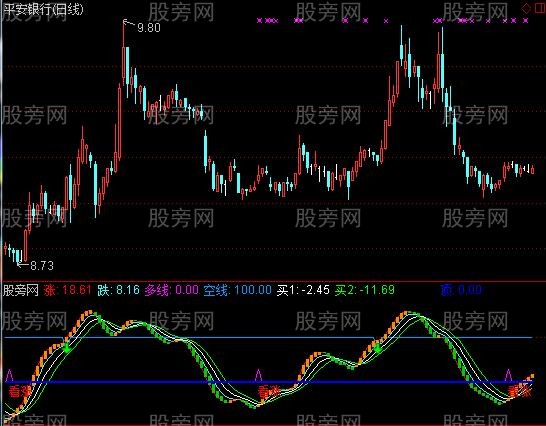Click the first green star buy marker

point(67,348)
